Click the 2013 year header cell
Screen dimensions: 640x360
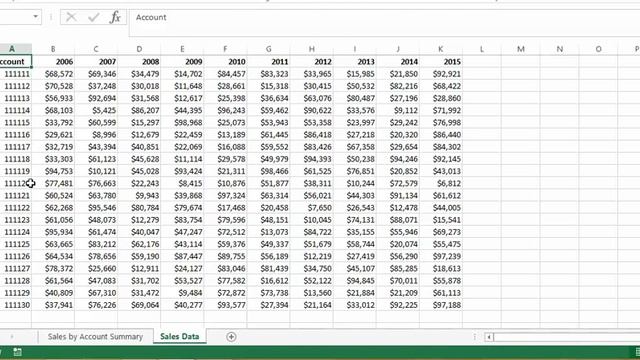pos(355,62)
